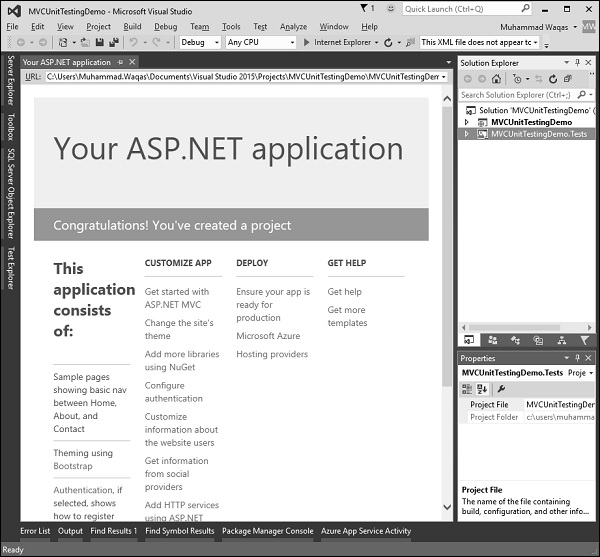Click the Save All toolbar icon

(114, 42)
